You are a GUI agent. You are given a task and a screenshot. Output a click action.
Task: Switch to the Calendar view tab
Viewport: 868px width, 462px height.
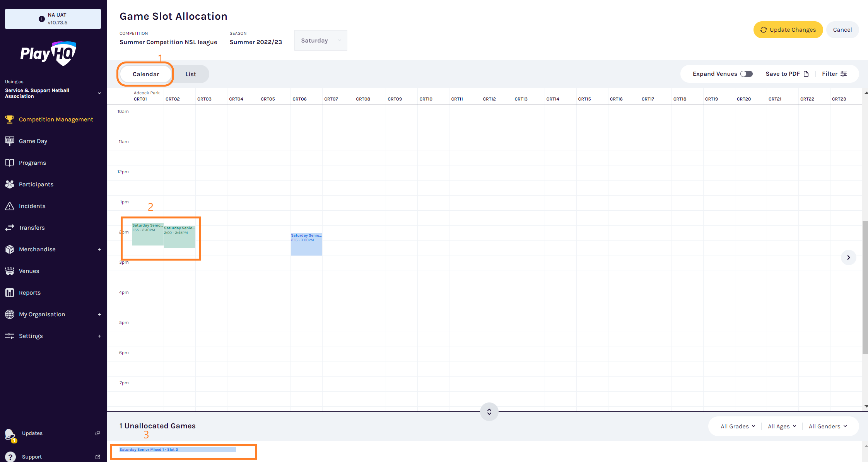[x=146, y=74]
